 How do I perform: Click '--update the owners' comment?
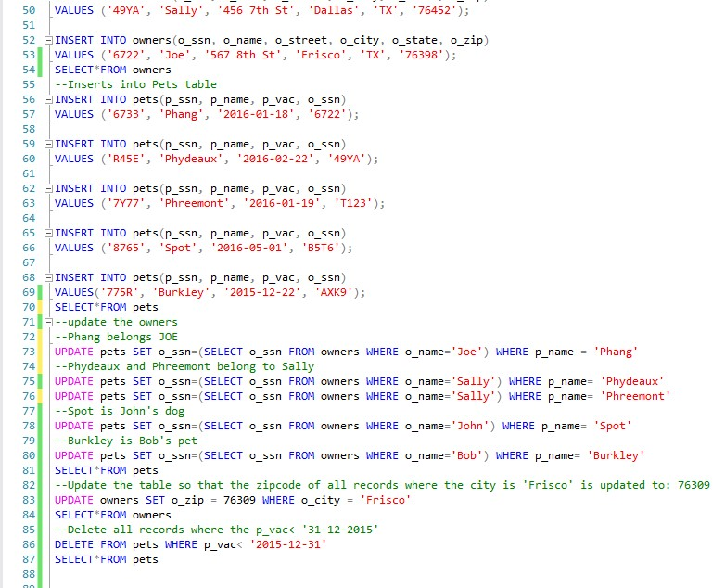[116, 322]
